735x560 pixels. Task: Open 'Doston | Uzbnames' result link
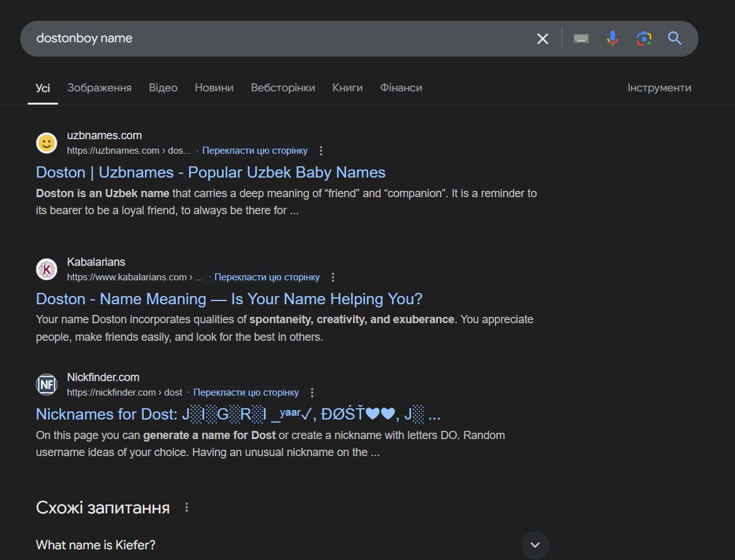coord(211,173)
